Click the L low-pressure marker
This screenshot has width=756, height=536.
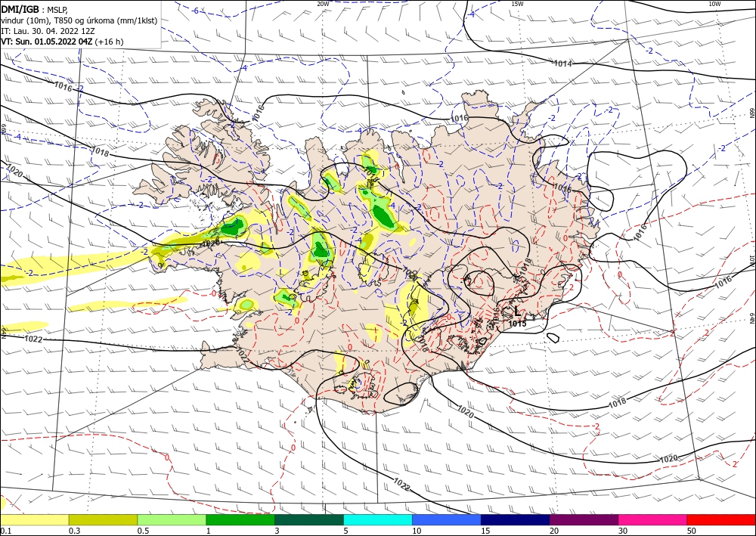tap(517, 312)
